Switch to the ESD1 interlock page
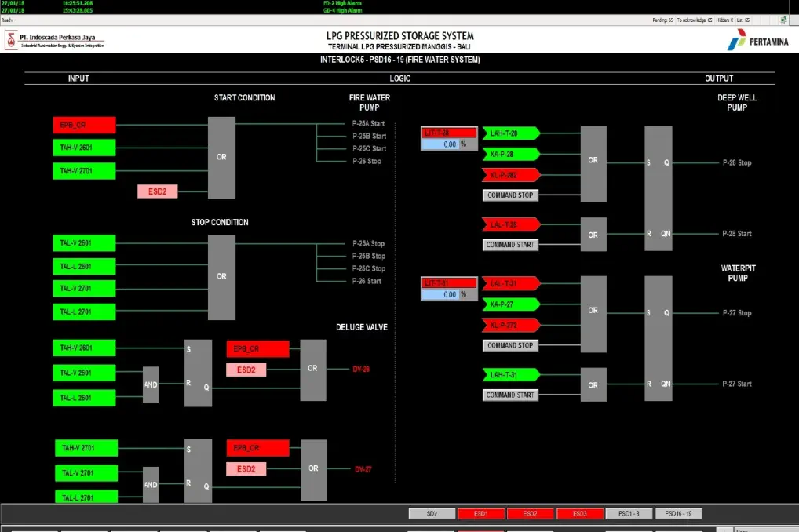799x532 pixels. point(480,514)
